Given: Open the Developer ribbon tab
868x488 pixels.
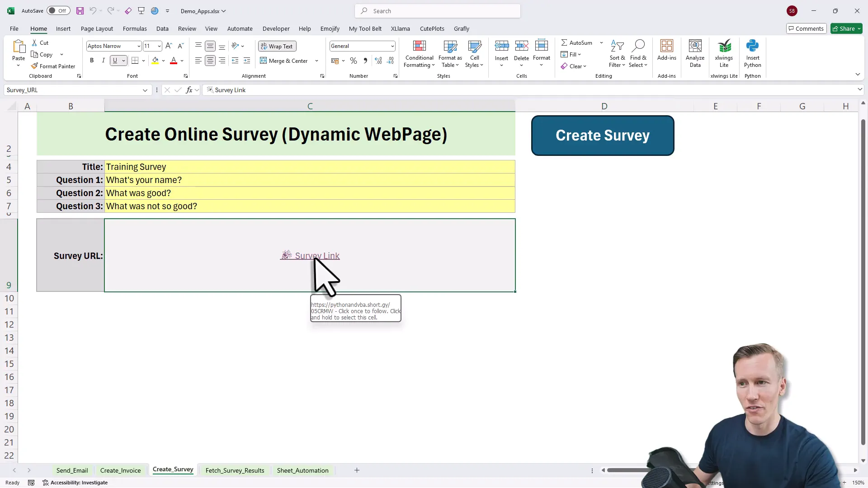Looking at the screenshot, I should point(276,28).
